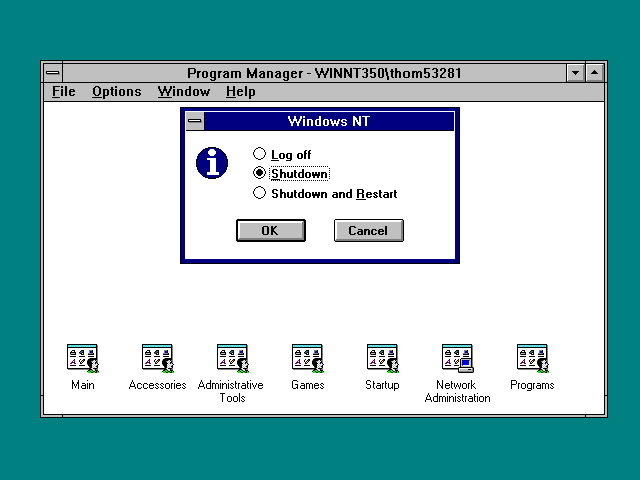
Task: Open the Games program group
Action: click(307, 358)
